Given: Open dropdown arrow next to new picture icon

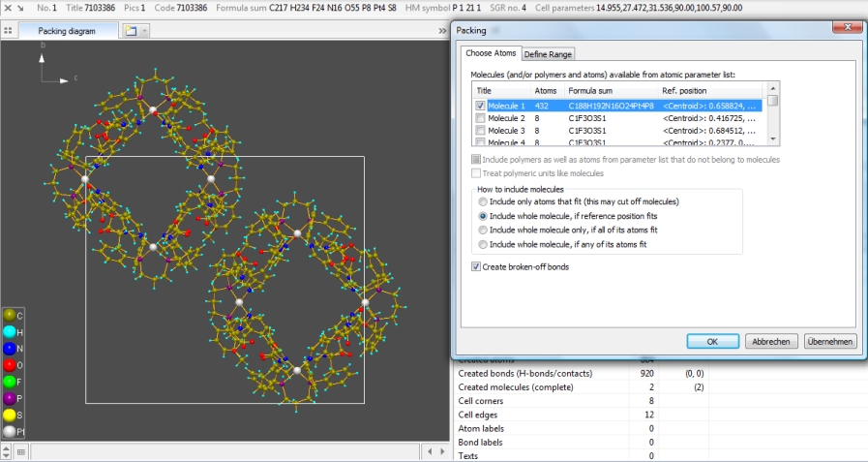Looking at the screenshot, I should tap(144, 31).
